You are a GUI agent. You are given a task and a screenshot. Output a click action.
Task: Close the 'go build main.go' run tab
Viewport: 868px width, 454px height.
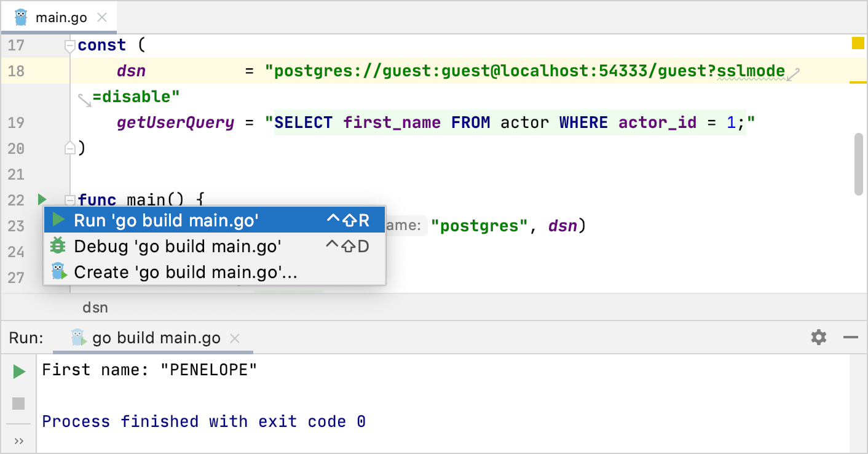(235, 338)
